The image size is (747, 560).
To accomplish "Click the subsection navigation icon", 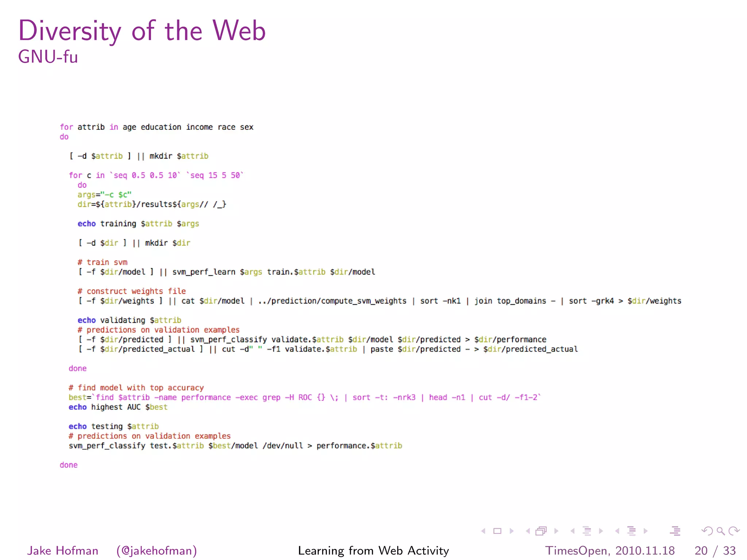I will (x=587, y=531).
